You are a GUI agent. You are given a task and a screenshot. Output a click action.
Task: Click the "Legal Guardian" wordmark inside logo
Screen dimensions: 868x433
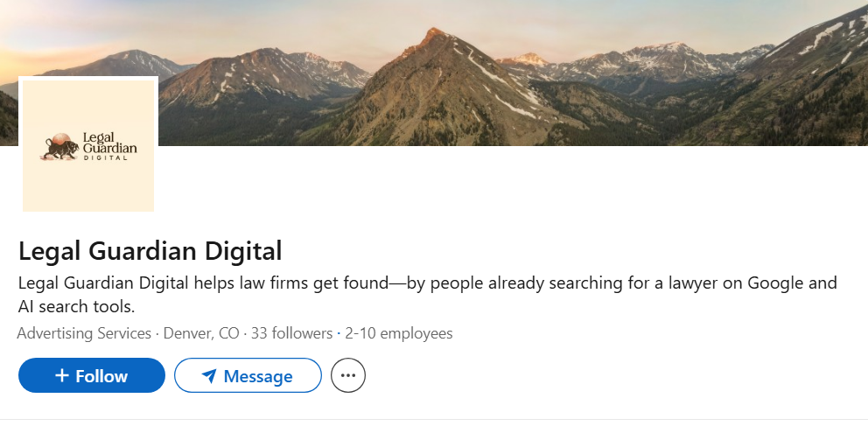point(108,143)
